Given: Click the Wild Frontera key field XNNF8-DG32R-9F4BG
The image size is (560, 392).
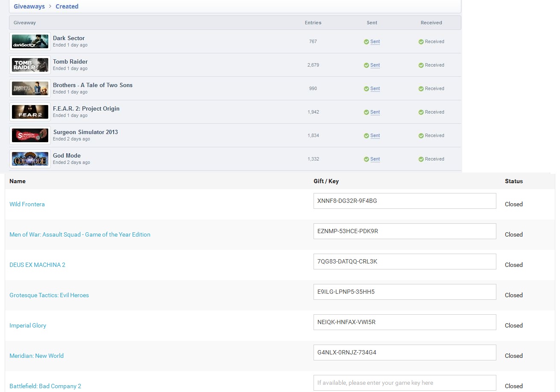Looking at the screenshot, I should tap(405, 201).
